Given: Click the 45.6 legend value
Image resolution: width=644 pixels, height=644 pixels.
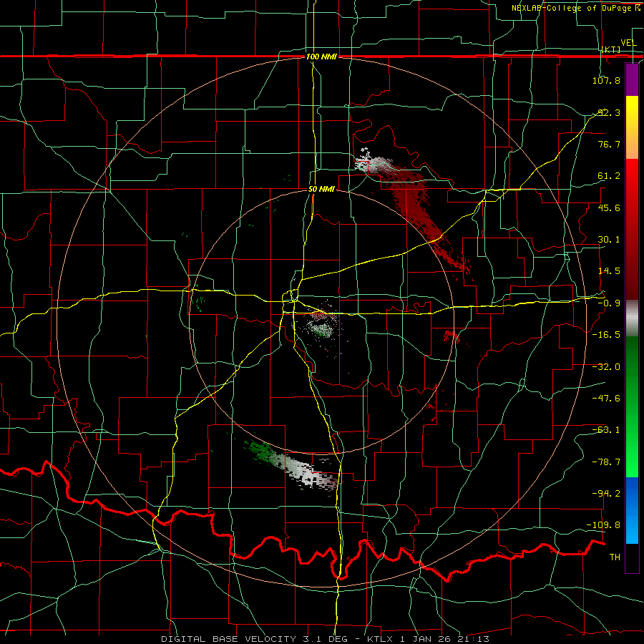Looking at the screenshot, I should point(609,208).
